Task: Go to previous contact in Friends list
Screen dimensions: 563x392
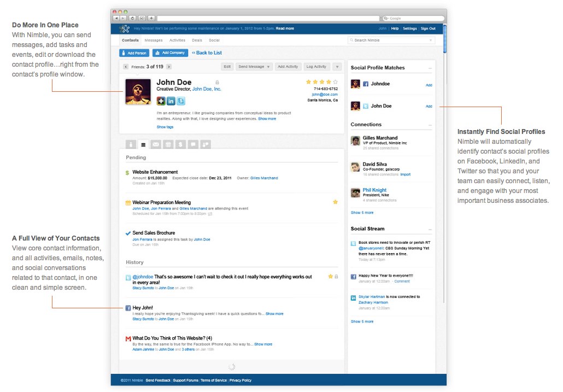Action: [125, 67]
